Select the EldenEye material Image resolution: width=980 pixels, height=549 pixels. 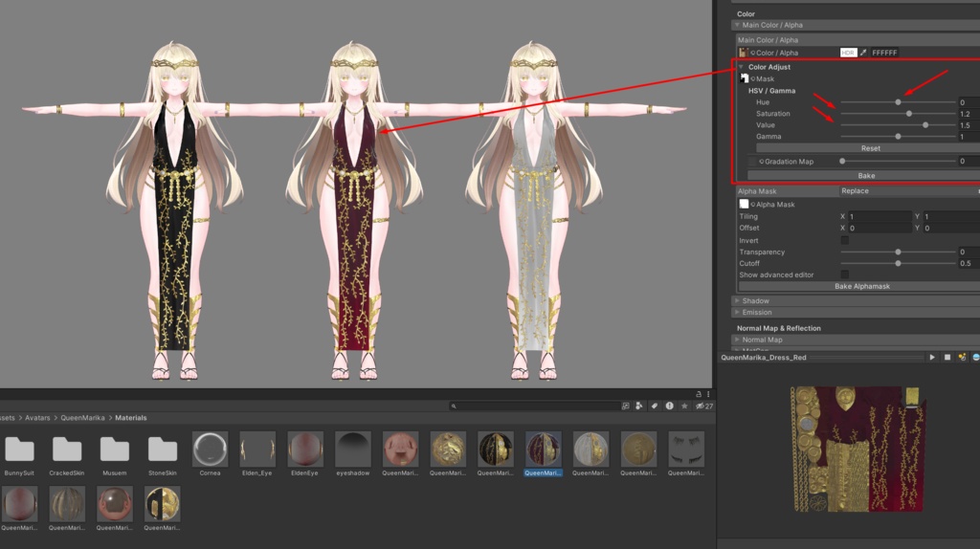305,453
